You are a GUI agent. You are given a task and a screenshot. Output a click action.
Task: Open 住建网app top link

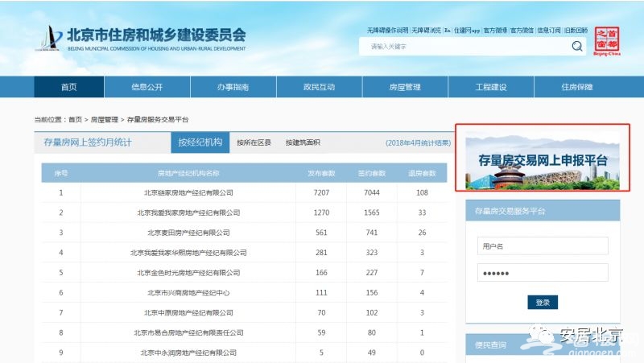tap(467, 30)
